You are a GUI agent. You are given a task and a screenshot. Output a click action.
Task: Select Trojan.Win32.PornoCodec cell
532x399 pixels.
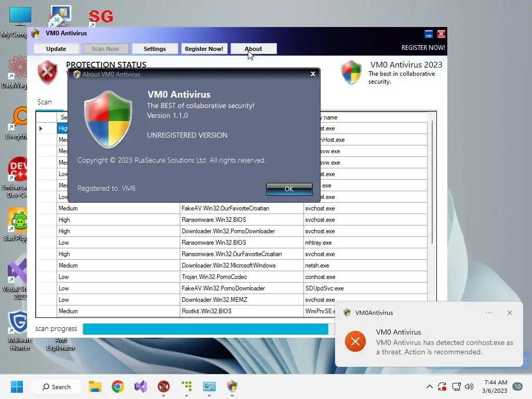coord(242,277)
